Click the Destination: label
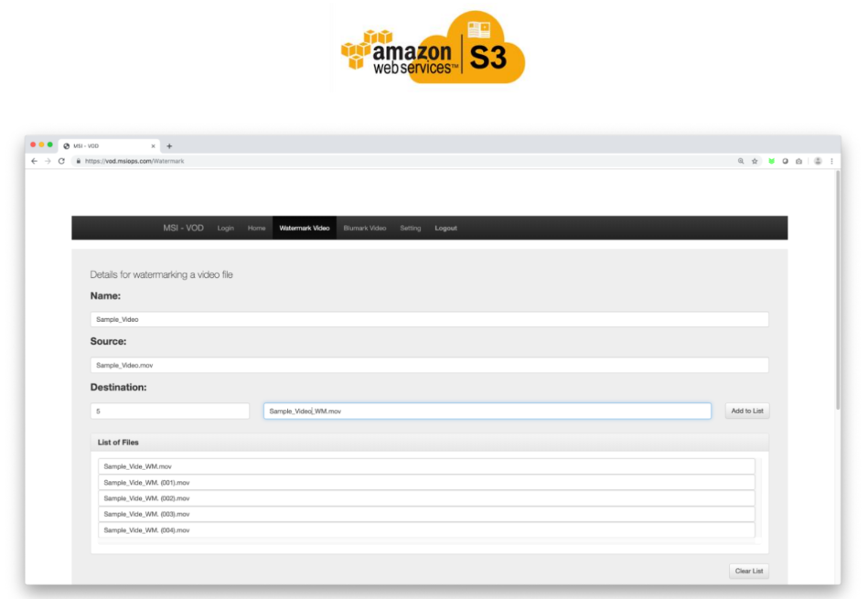868x599 pixels. coord(119,387)
